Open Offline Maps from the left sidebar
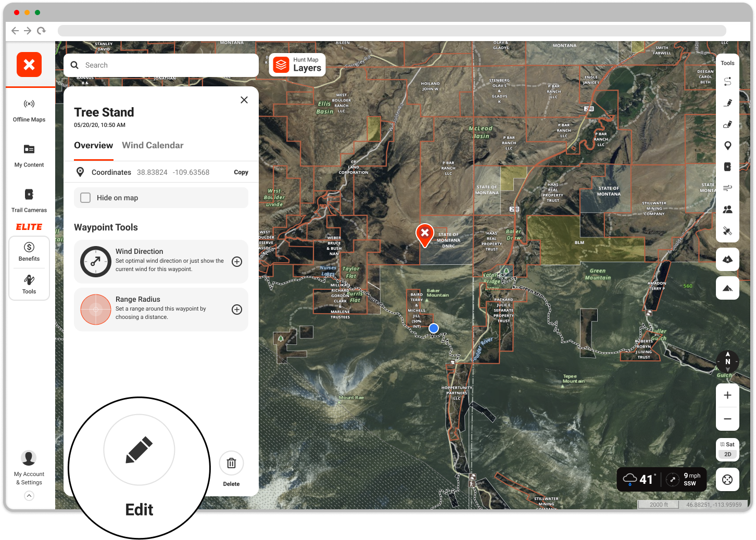This screenshot has width=756, height=540. point(29,110)
